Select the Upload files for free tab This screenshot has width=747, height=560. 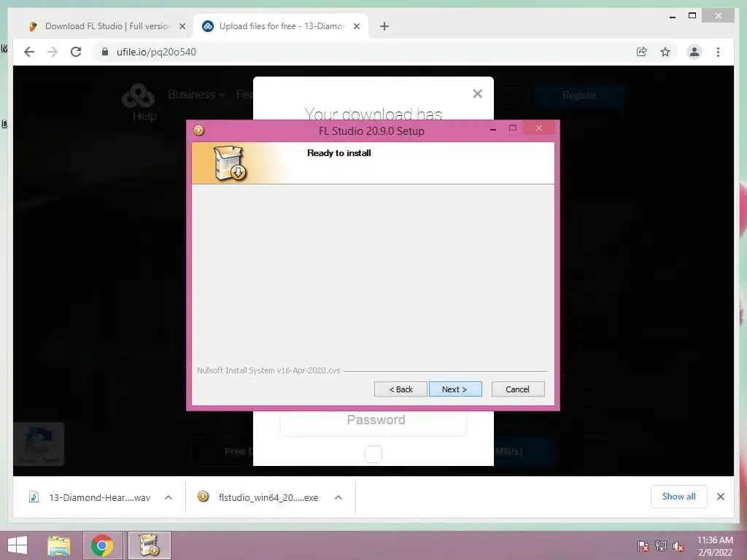pyautogui.click(x=281, y=26)
